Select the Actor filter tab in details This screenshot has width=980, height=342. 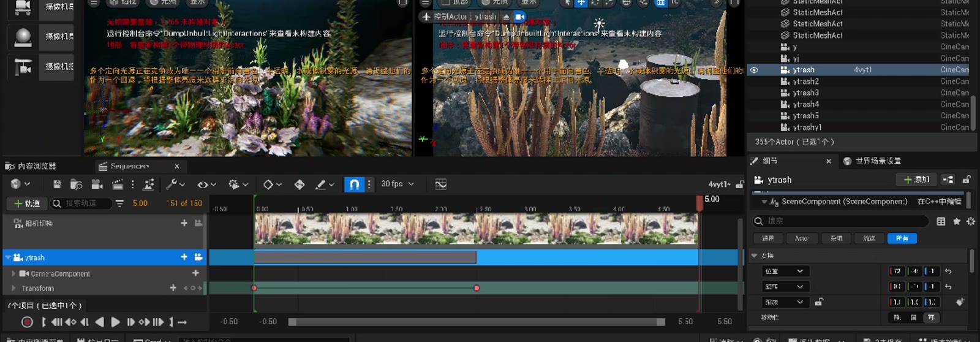click(x=801, y=238)
